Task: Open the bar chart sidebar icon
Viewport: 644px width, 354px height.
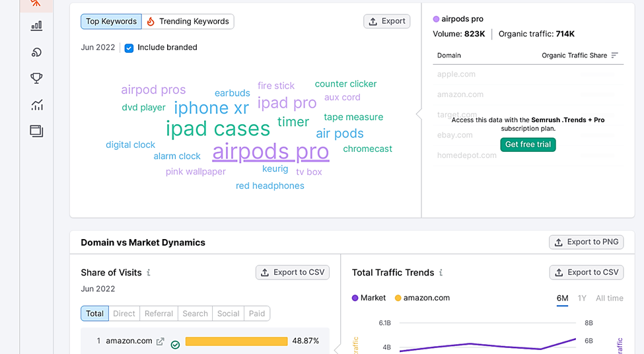Action: [x=36, y=26]
